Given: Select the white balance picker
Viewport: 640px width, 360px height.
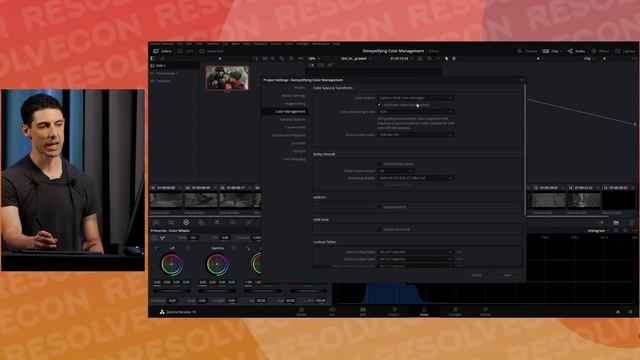Looking at the screenshot, I should tap(162, 238).
